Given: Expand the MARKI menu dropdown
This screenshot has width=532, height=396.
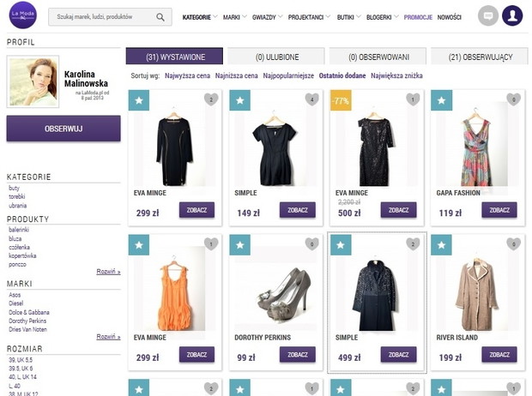Looking at the screenshot, I should click(x=234, y=17).
